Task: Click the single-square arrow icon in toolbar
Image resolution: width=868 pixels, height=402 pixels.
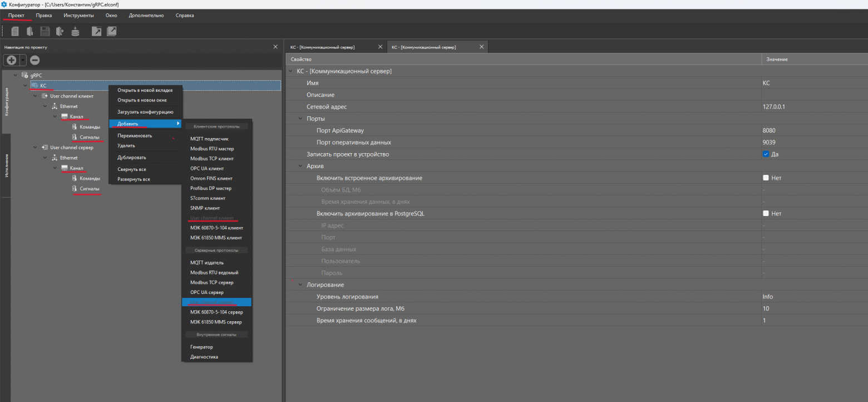Action: [x=96, y=31]
